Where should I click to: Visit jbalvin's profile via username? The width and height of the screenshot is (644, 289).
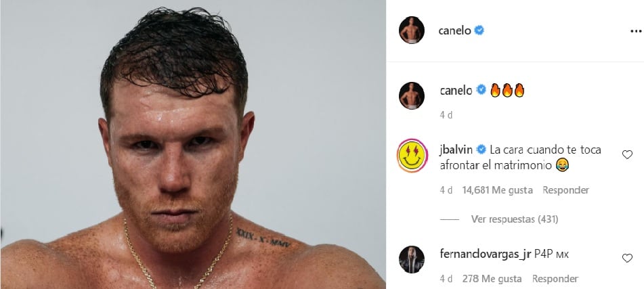coord(456,150)
